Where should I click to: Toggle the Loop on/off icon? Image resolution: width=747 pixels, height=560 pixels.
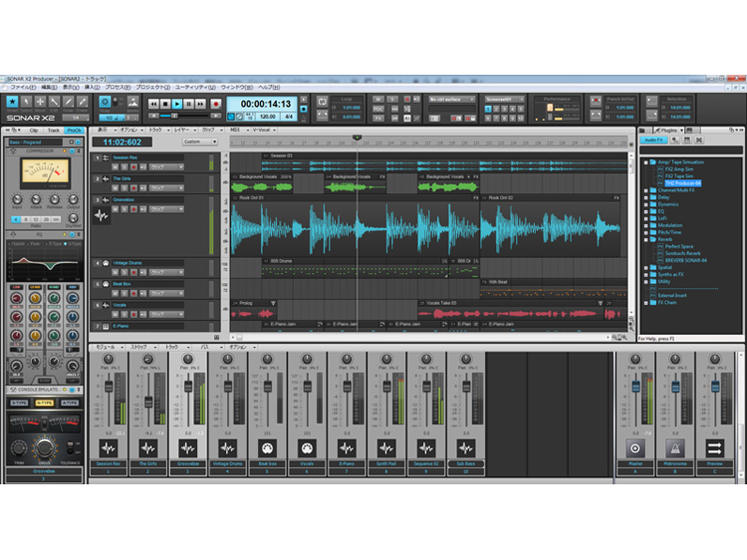(x=323, y=101)
